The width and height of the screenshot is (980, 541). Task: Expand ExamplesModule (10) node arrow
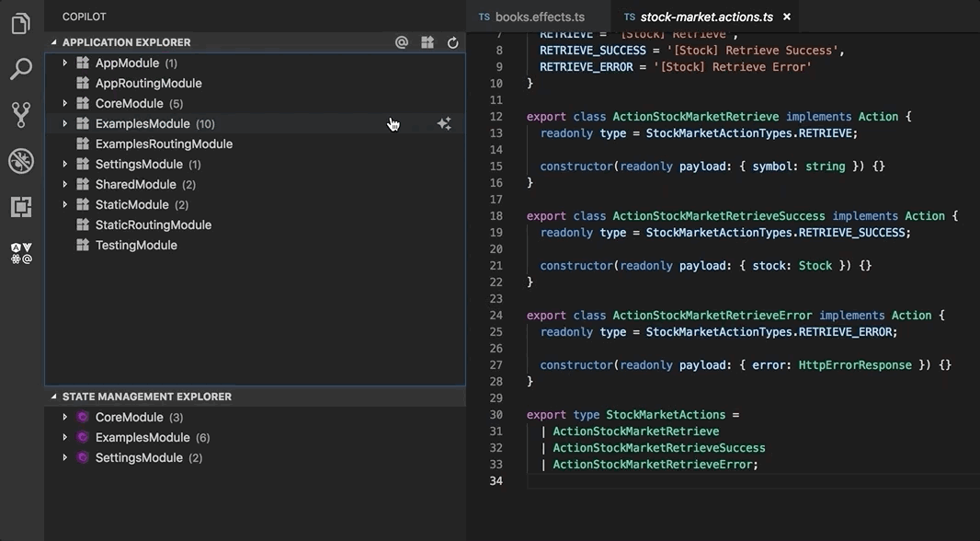coord(64,124)
